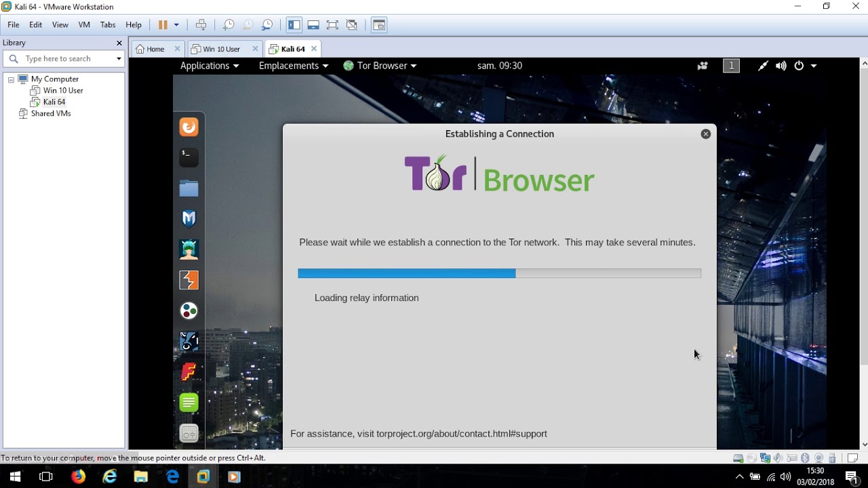Close the Win 10 User tab
868x488 pixels.
(x=255, y=49)
